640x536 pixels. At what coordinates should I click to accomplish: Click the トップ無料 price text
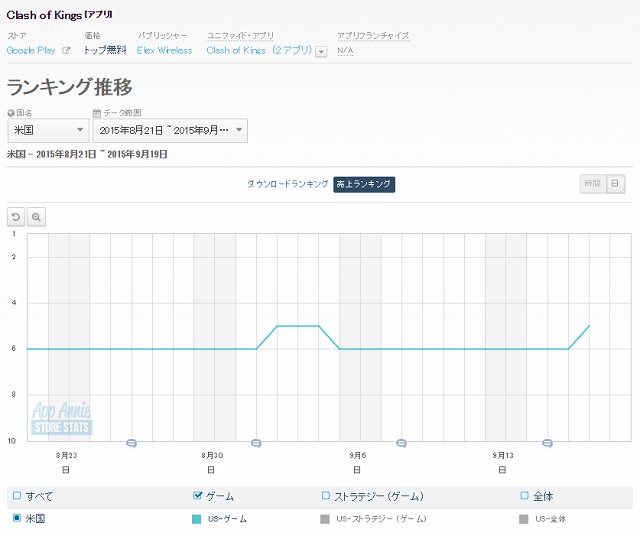coord(105,51)
